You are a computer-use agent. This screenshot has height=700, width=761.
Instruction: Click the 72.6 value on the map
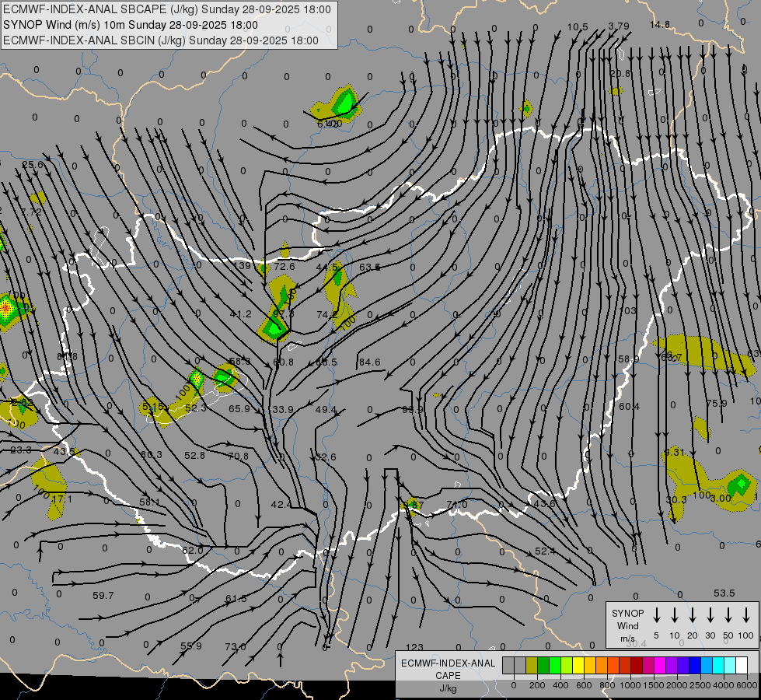(285, 266)
